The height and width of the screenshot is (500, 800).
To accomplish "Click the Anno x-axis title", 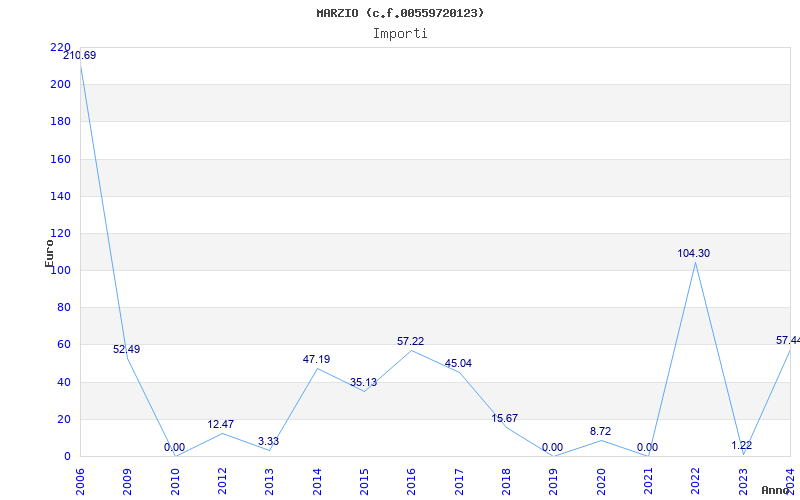I will (x=776, y=490).
